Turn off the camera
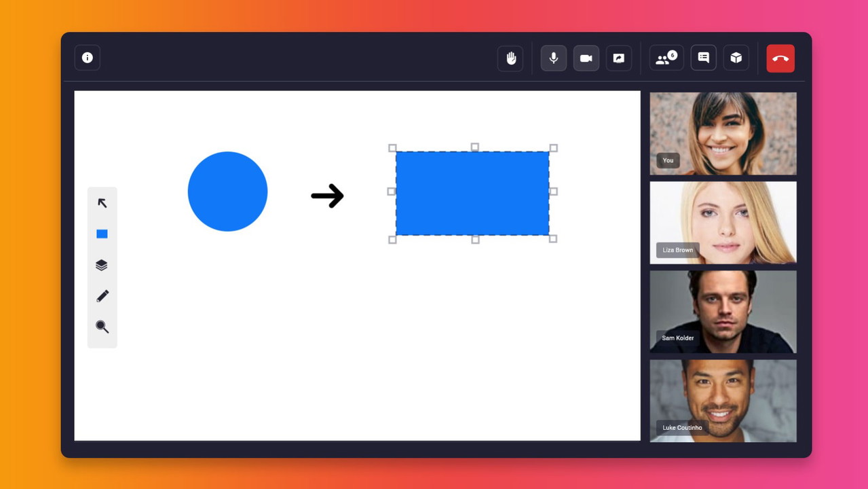 (586, 58)
